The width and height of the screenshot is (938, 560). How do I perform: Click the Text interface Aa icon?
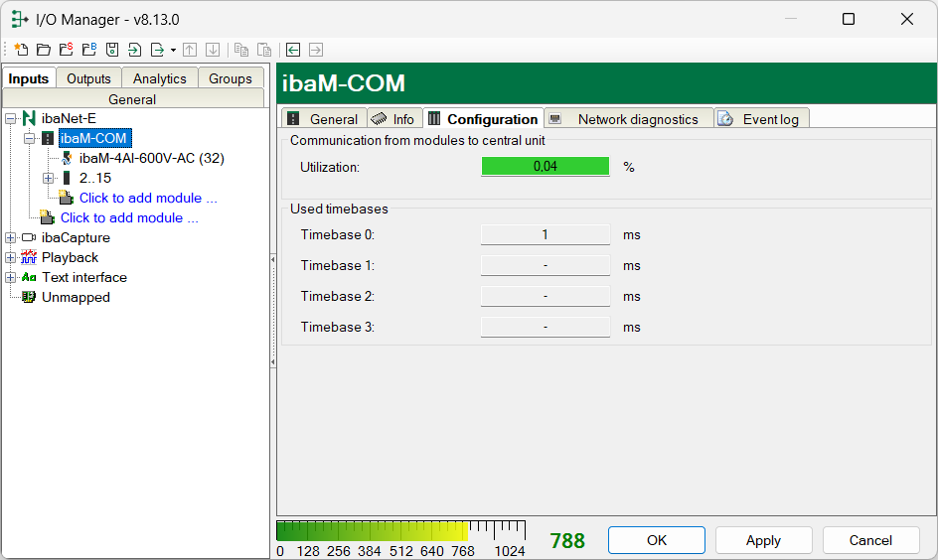point(29,277)
